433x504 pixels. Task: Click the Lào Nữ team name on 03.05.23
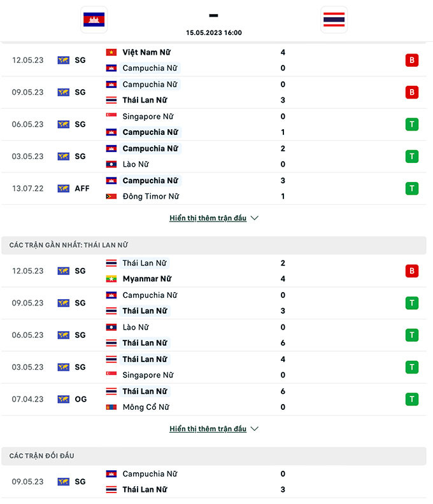coord(136,164)
